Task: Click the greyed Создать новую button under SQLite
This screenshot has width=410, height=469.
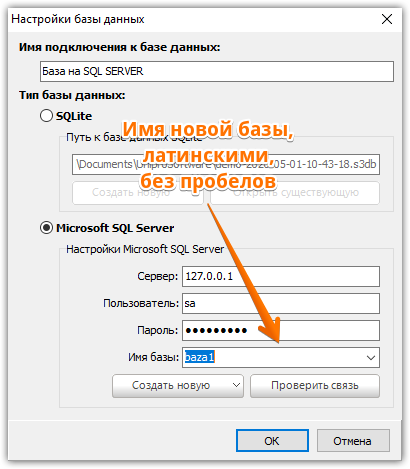Action: pyautogui.click(x=137, y=193)
